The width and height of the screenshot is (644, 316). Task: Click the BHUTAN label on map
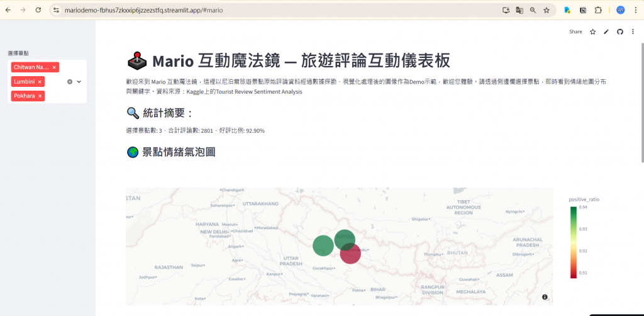[x=458, y=252]
